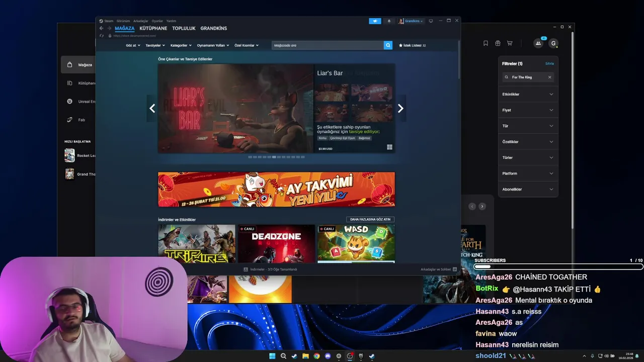Viewport: 644px width, 362px height.
Task: Click the İstek Listesi wishlist link
Action: click(412, 45)
